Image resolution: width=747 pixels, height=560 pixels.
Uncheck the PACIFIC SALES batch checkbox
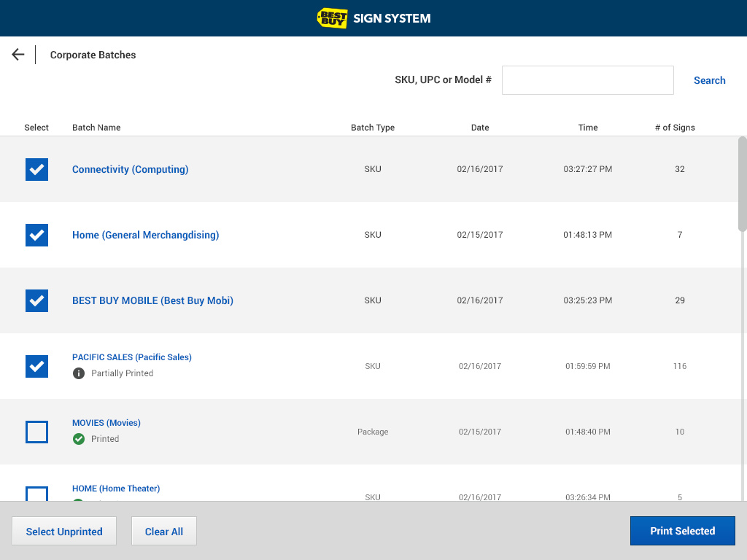click(36, 367)
